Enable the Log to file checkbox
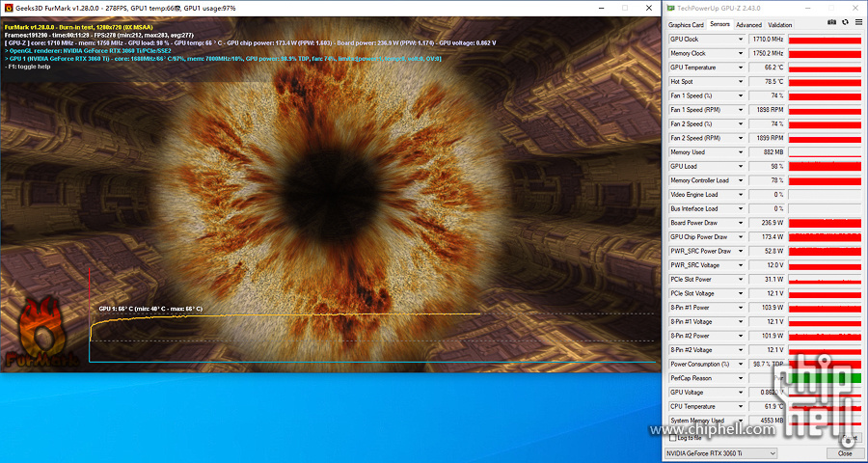 [672, 437]
